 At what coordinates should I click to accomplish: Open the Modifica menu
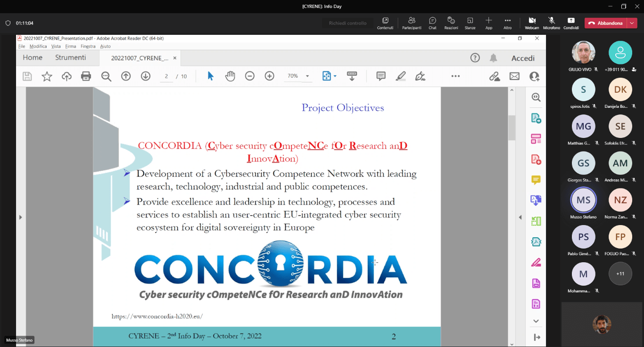coord(38,46)
